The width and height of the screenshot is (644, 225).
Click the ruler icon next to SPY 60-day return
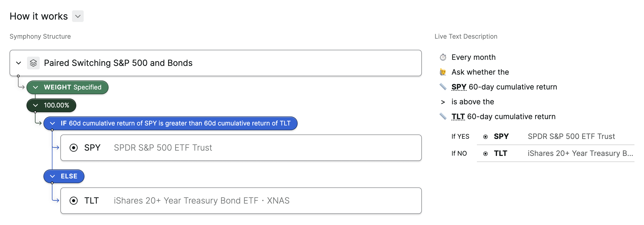coord(443,87)
